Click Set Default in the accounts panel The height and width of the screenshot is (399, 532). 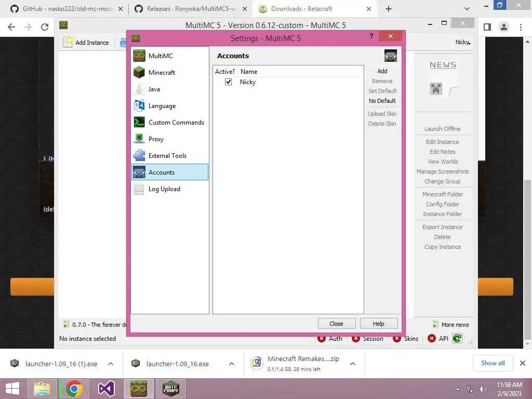point(382,91)
